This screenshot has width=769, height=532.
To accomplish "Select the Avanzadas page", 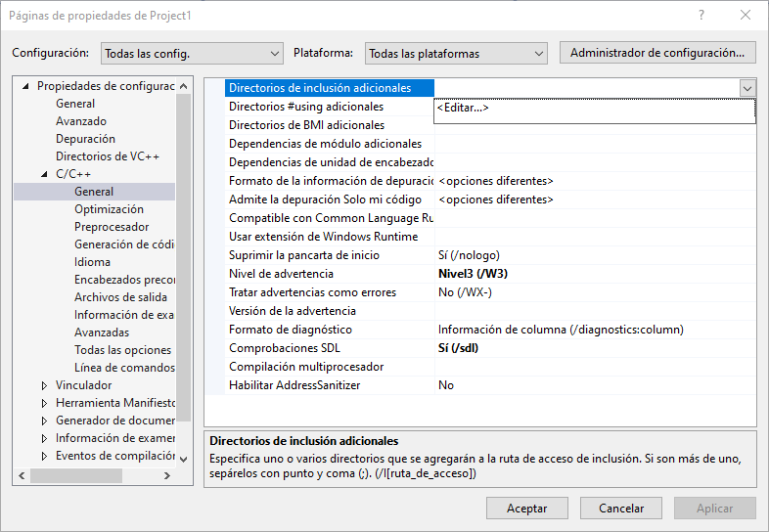I will tap(102, 332).
